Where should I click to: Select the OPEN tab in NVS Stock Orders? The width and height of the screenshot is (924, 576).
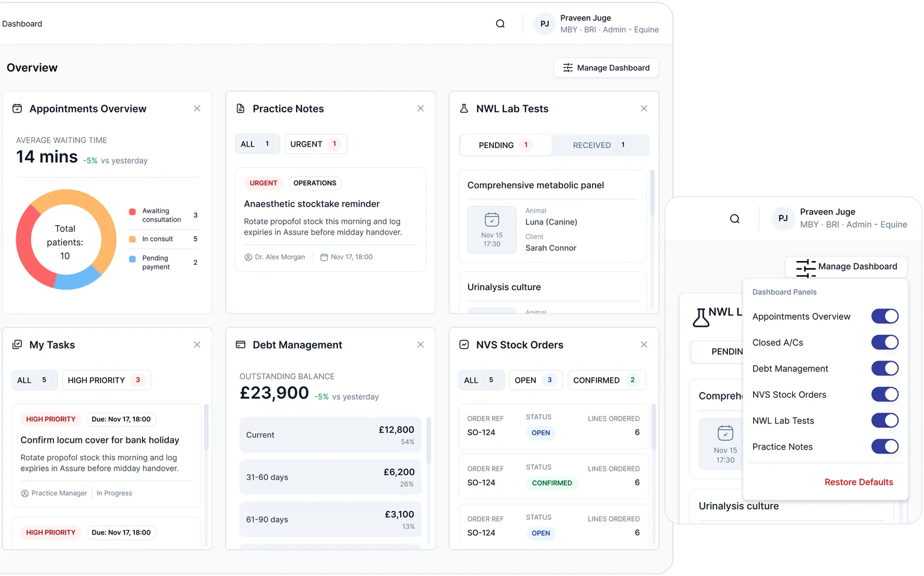[x=535, y=380]
